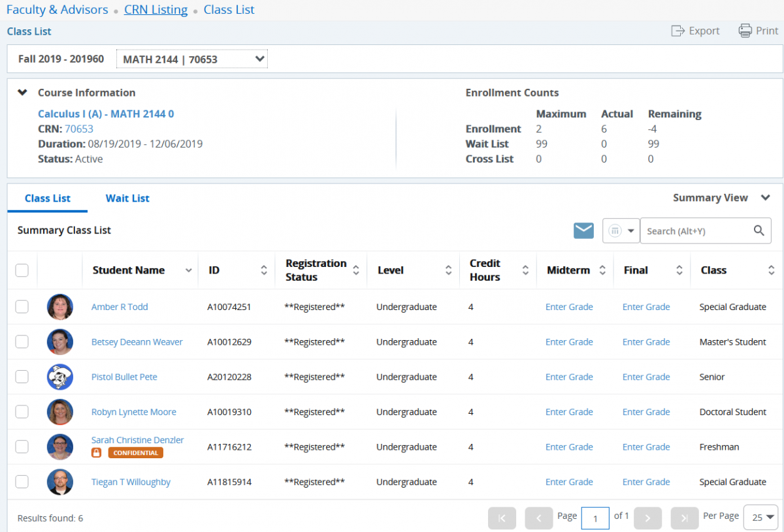Go to next page arrow
Image resolution: width=784 pixels, height=532 pixels.
(647, 518)
